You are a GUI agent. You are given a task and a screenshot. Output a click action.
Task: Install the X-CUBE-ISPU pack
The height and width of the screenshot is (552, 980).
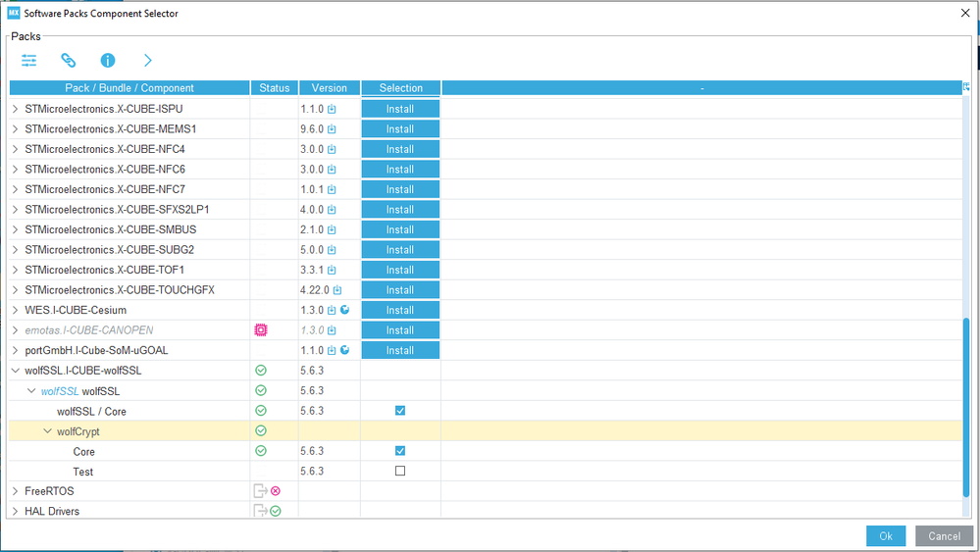pyautogui.click(x=400, y=109)
